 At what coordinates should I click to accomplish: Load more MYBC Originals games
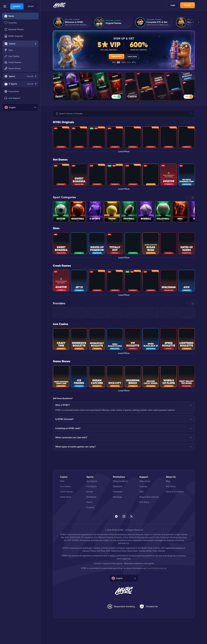tap(124, 152)
